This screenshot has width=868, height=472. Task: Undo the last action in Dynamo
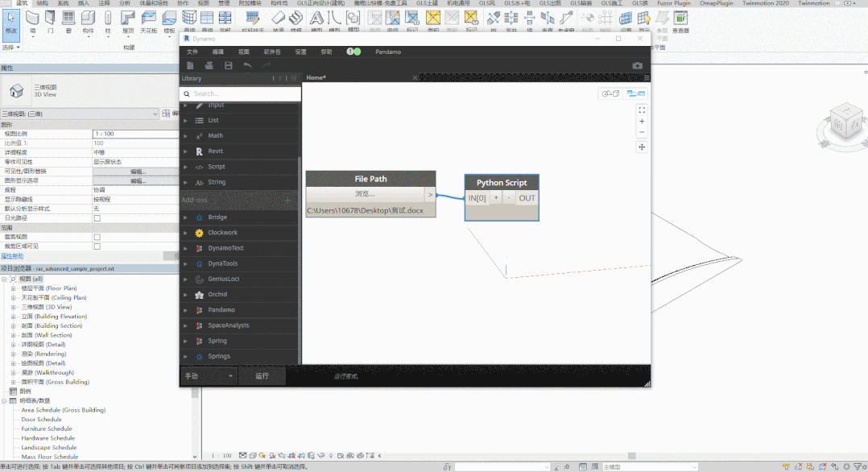[x=247, y=65]
